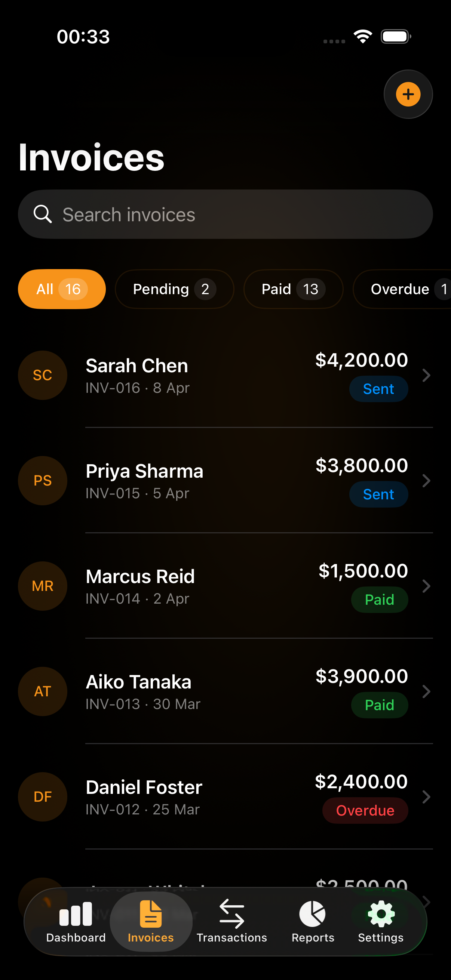
Task: Open Marcus Reid invoice detail chevron
Action: (x=426, y=586)
